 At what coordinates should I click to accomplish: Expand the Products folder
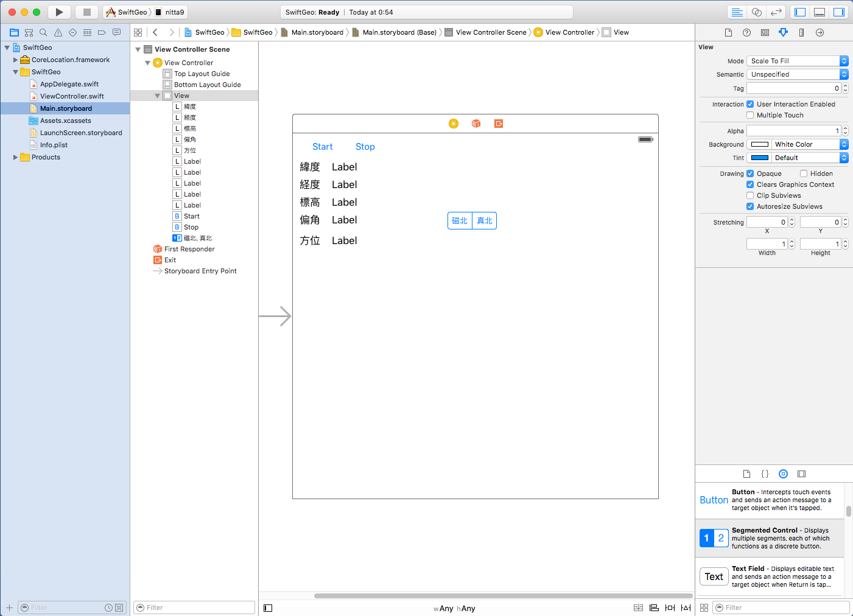click(x=15, y=157)
